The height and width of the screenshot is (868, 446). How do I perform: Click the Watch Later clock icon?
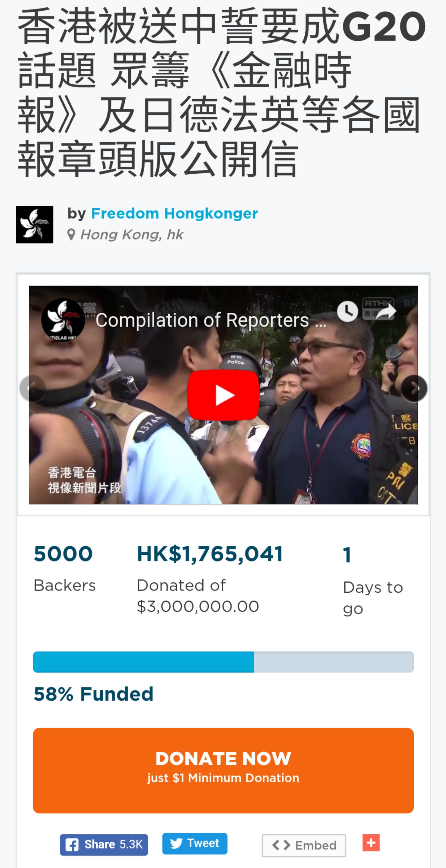coord(347,311)
